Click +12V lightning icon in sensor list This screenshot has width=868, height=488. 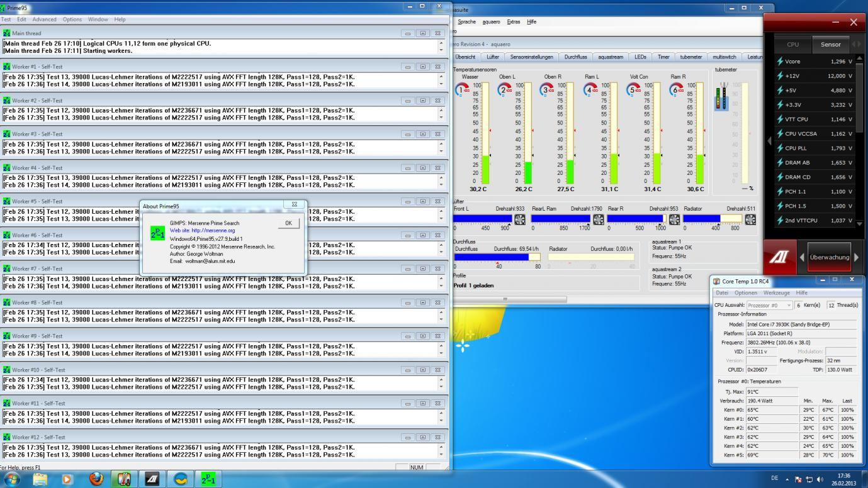point(781,76)
